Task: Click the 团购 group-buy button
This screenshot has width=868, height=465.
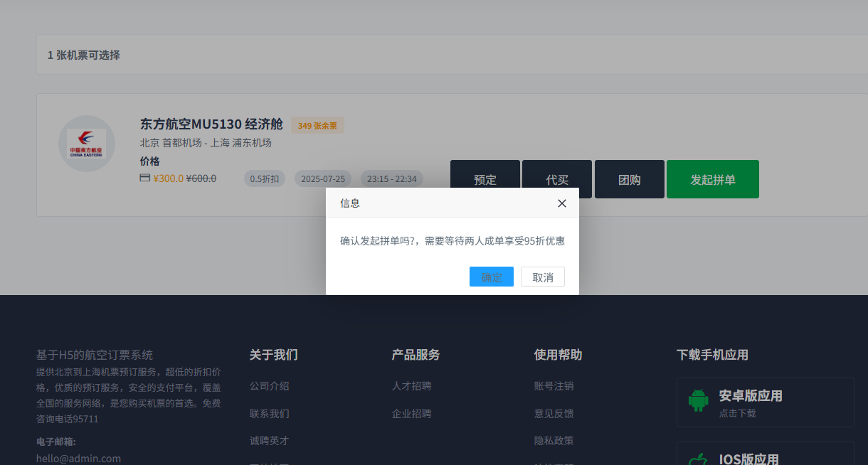Action: (630, 179)
